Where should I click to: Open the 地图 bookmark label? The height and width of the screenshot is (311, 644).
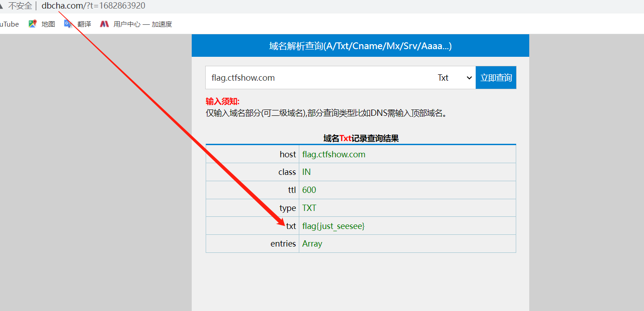[x=48, y=24]
